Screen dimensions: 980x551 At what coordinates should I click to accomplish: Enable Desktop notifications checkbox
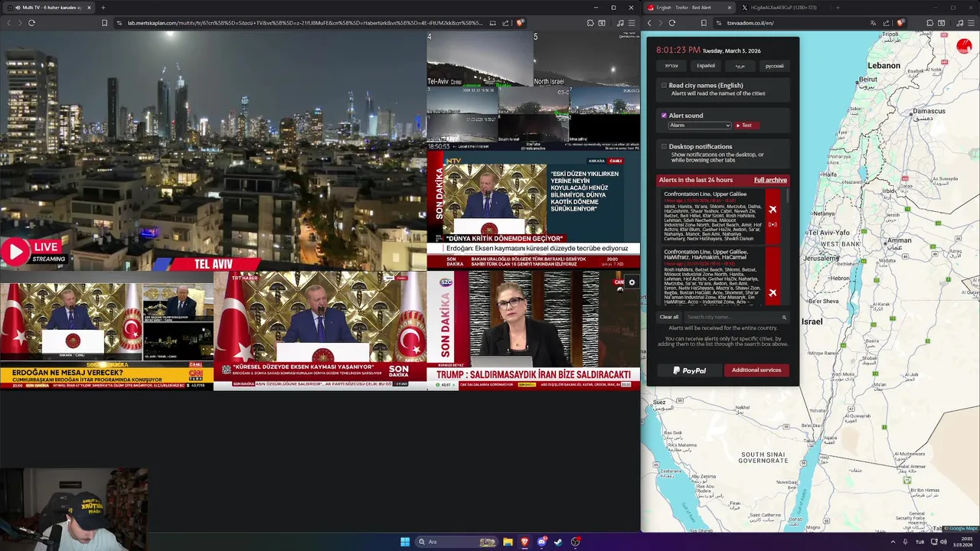pos(664,146)
